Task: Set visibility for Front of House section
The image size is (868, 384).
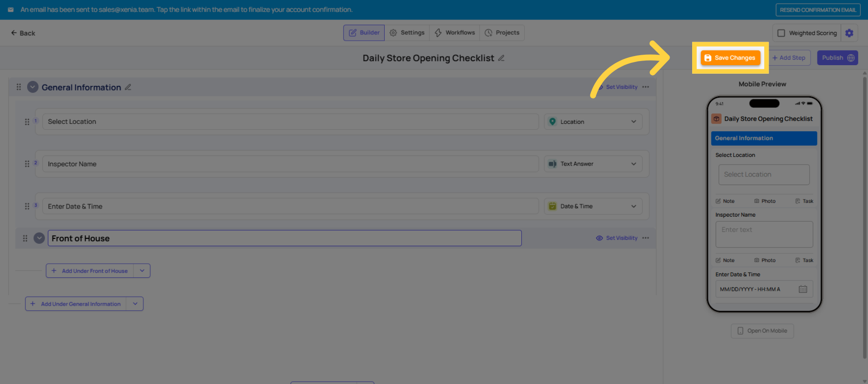Action: 617,238
